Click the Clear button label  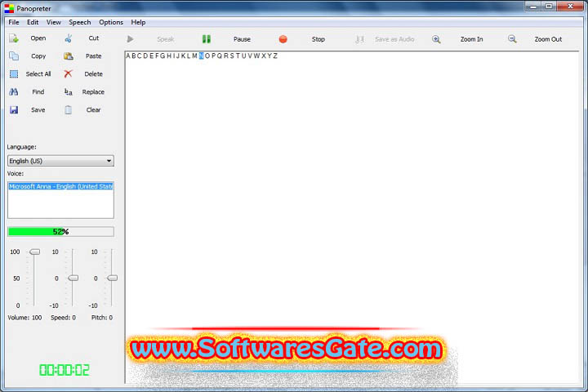(93, 110)
